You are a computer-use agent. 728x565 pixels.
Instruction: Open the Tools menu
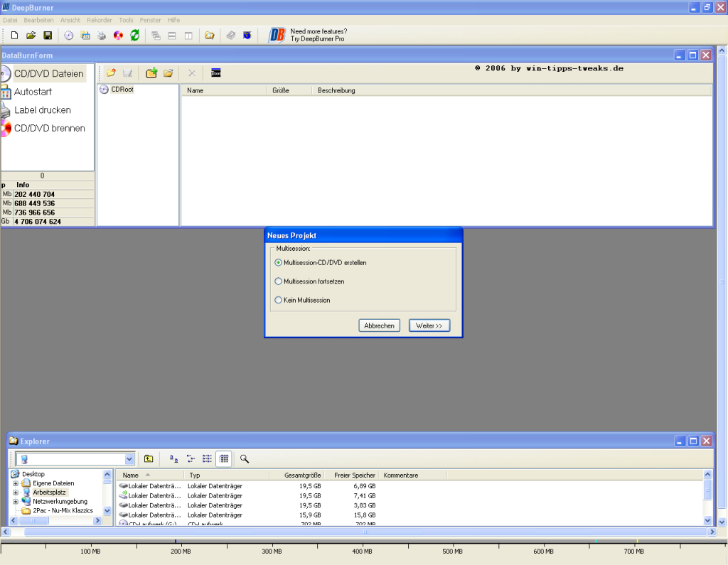(x=126, y=20)
